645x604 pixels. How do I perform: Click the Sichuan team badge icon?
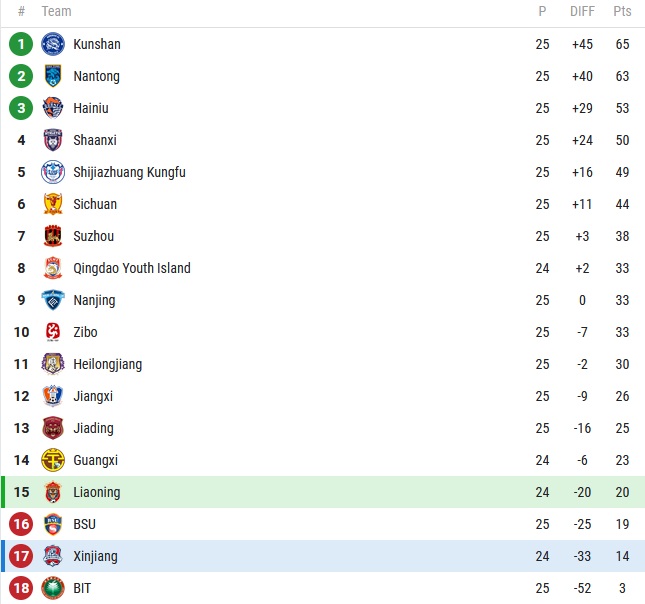pyautogui.click(x=53, y=204)
